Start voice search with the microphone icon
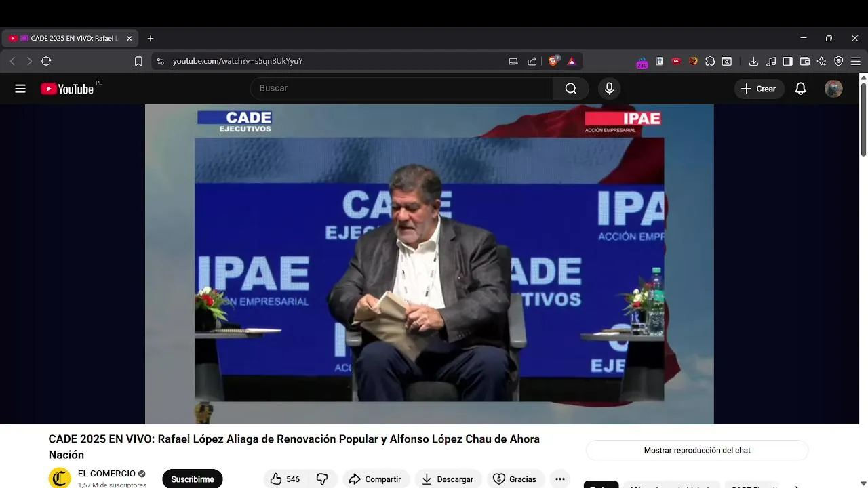Screen dimensions: 868x488 609,89
